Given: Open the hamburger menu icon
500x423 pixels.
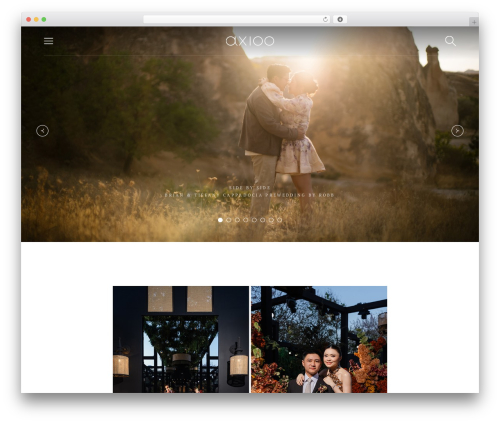Looking at the screenshot, I should pos(48,41).
